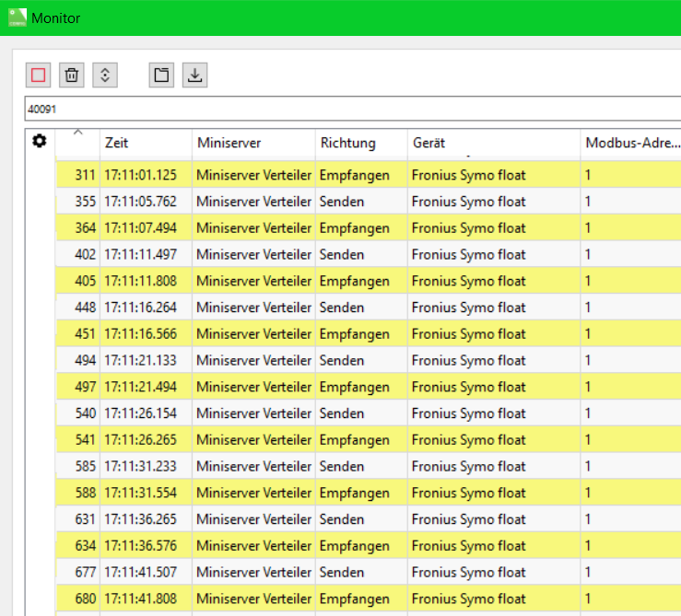The width and height of the screenshot is (681, 616).
Task: Toggle sort order on the number column header
Action: 77,143
